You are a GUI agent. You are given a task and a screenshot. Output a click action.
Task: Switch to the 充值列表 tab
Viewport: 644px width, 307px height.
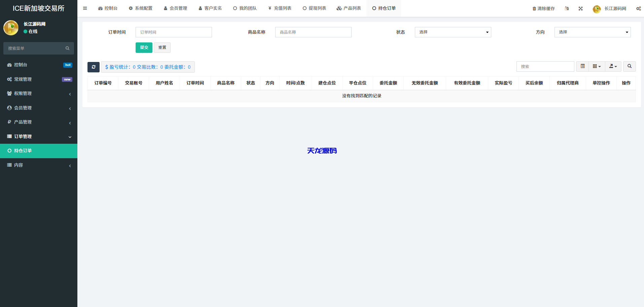[x=280, y=8]
